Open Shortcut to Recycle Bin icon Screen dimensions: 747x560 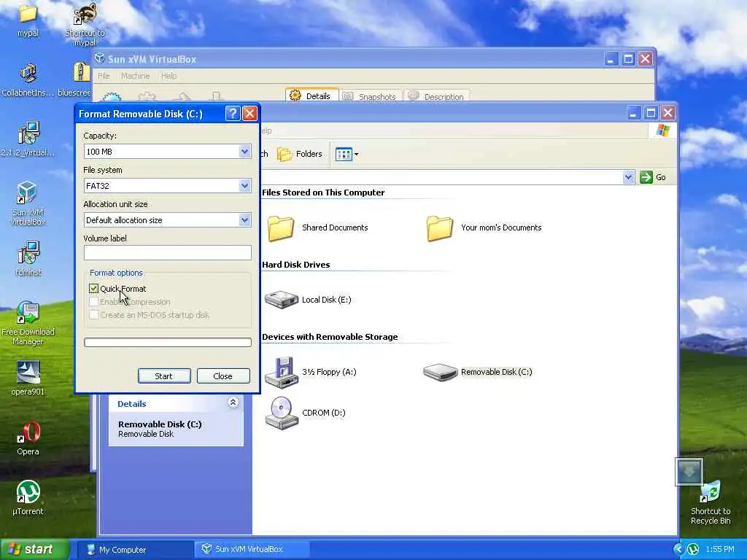pyautogui.click(x=711, y=503)
